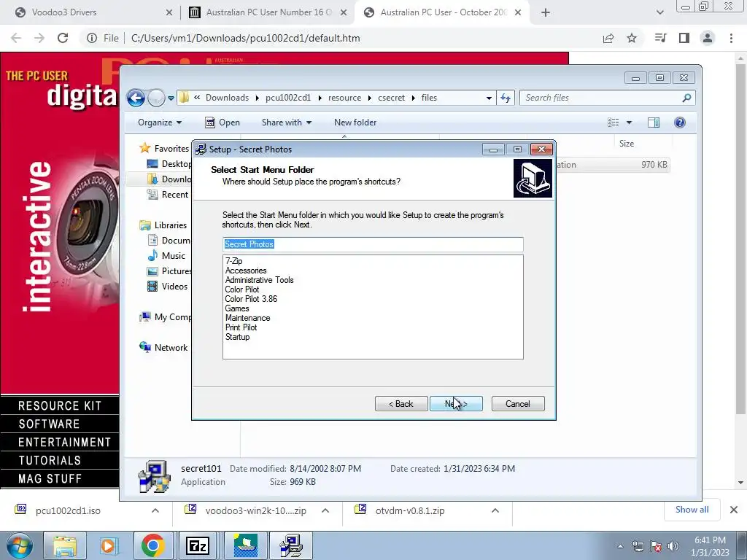Click the Start Menu folder name field
This screenshot has height=560, width=747.
(x=373, y=244)
